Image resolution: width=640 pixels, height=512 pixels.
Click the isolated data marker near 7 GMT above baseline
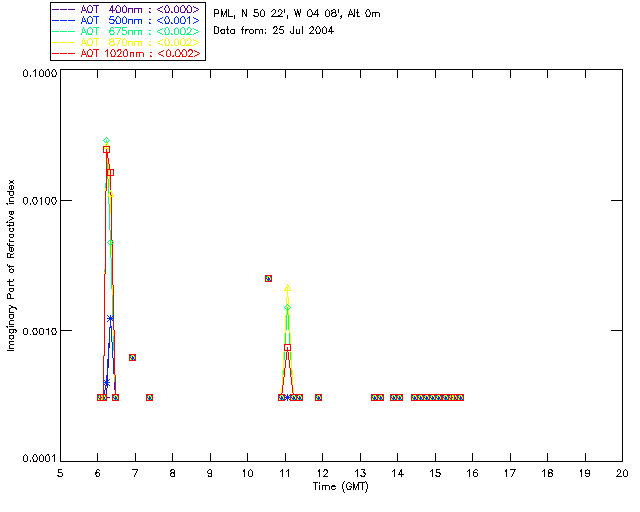[132, 357]
